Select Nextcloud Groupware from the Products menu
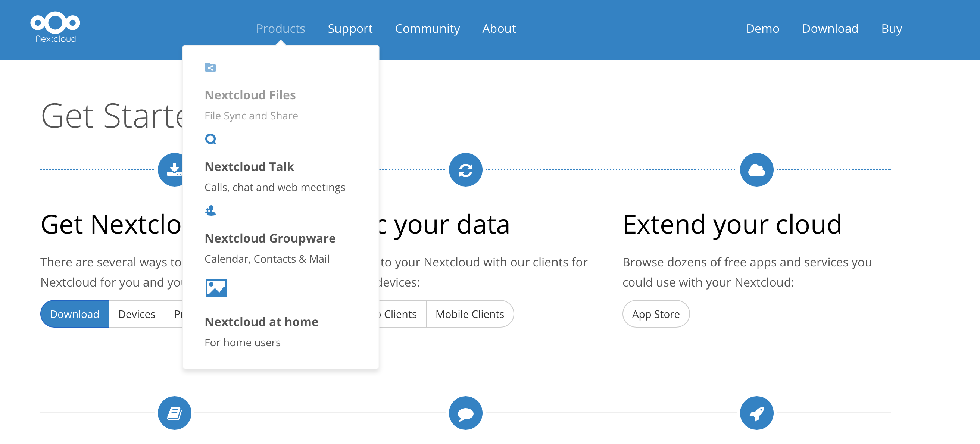Viewport: 980px width, 444px height. (x=270, y=238)
